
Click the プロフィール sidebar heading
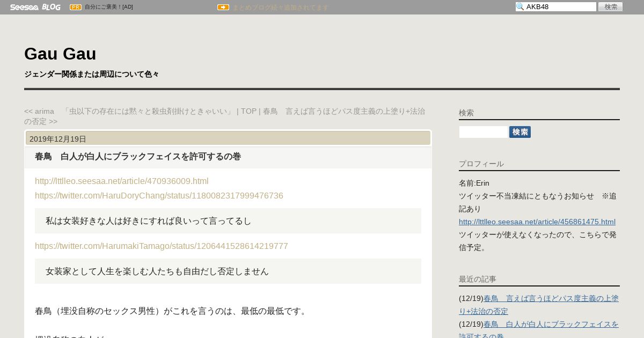[x=481, y=164]
